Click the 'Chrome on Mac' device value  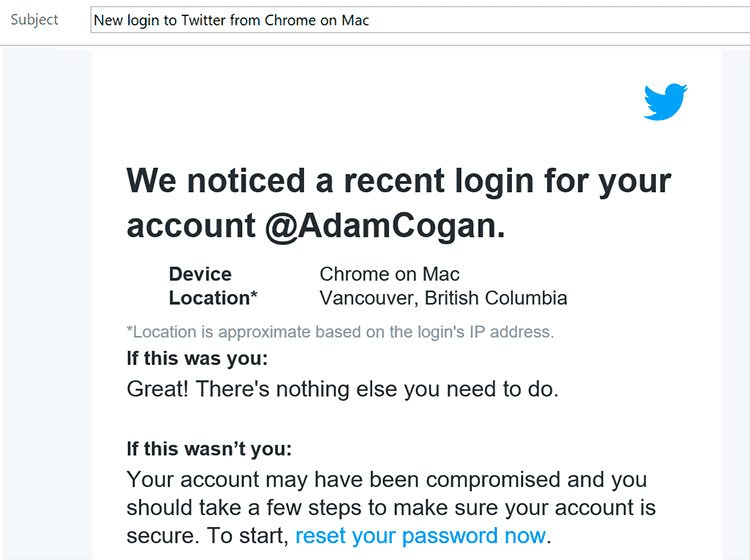click(x=389, y=274)
